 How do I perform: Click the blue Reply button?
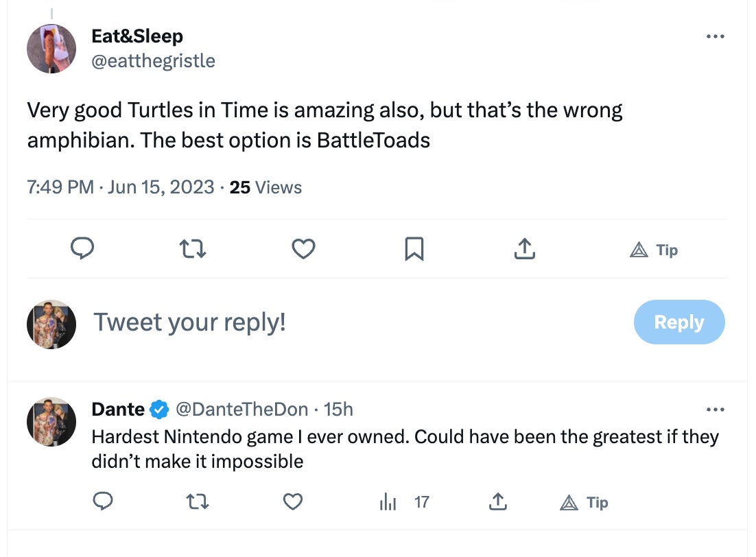point(678,322)
